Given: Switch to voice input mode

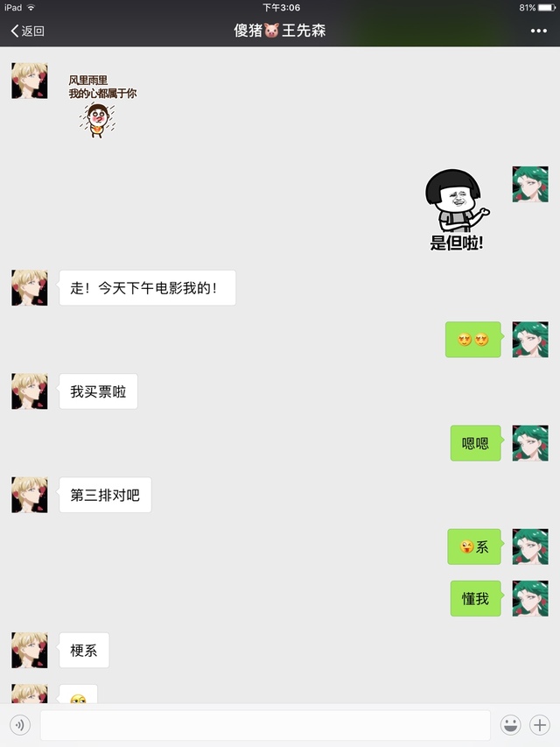Looking at the screenshot, I should [20, 725].
